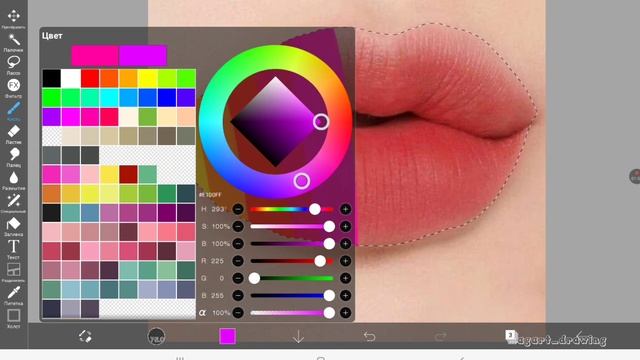
Task: Increase red with R 225 row plus button
Action: coord(345,261)
